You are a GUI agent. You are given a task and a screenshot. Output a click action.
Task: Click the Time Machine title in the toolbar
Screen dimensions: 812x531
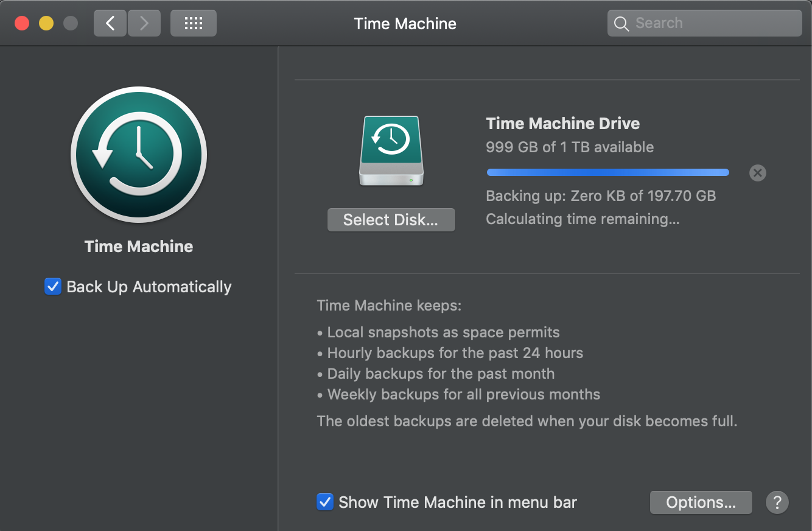[x=405, y=23]
